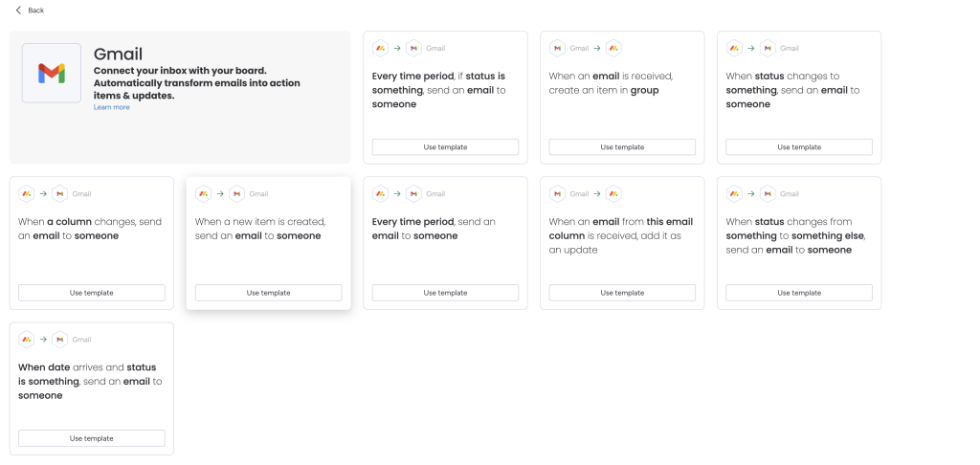The width and height of the screenshot is (980, 465).
Task: Use template for when a column changes
Action: coord(91,293)
